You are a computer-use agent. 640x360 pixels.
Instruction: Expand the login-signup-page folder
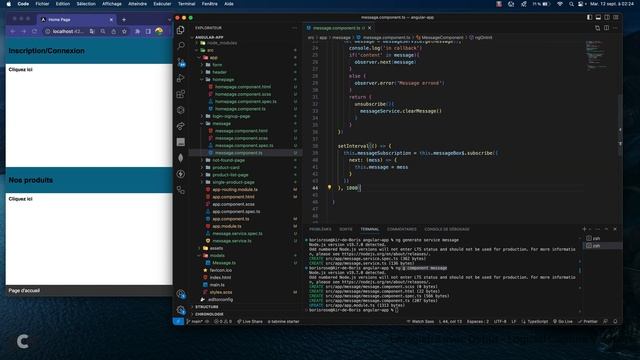[x=231, y=116]
